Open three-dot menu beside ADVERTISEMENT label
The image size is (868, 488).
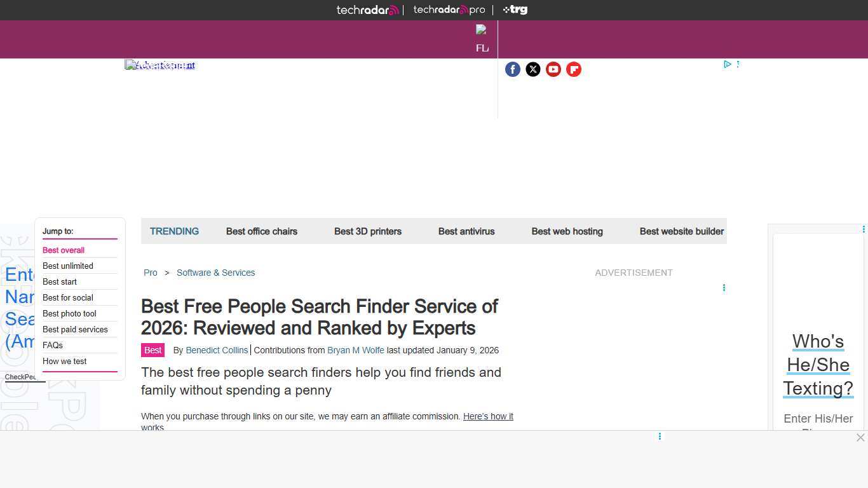[724, 288]
